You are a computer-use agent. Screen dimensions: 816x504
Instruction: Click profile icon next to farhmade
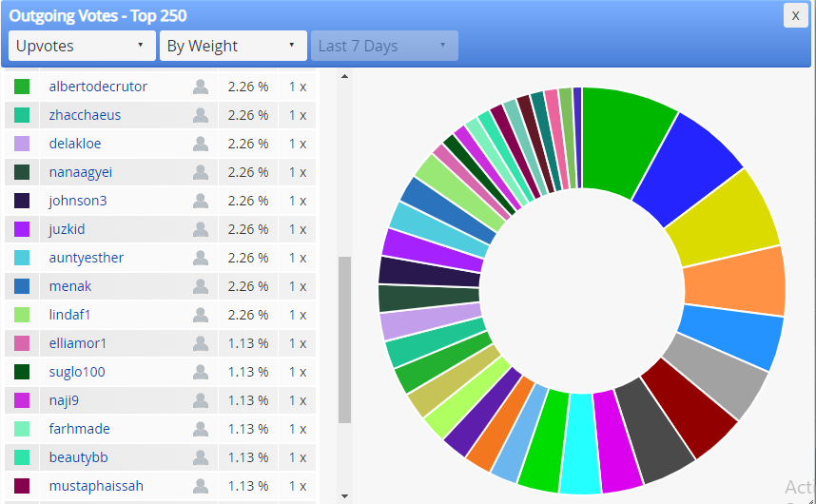[x=201, y=429]
